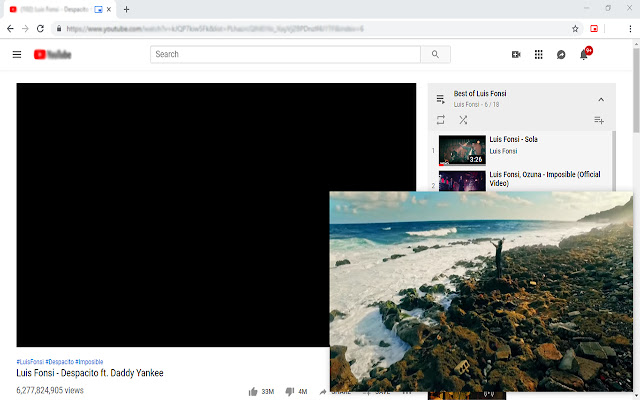The width and height of the screenshot is (640, 400).
Task: Open the notifications bell
Action: point(584,55)
